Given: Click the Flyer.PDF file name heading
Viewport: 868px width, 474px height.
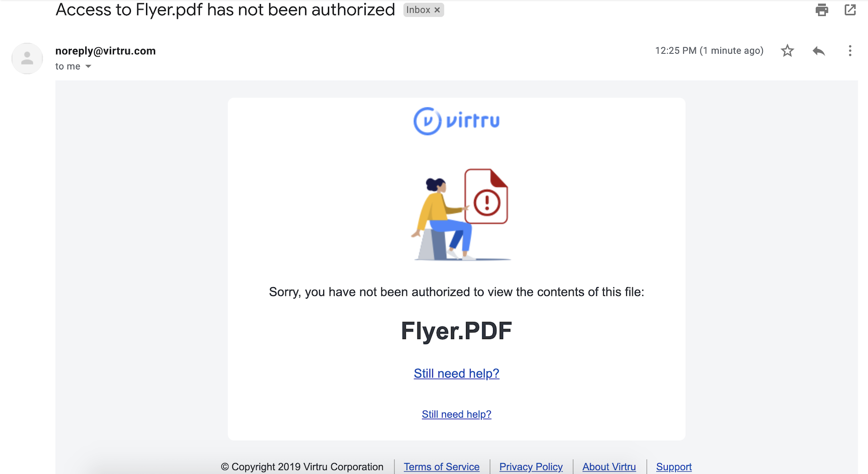Looking at the screenshot, I should point(457,331).
